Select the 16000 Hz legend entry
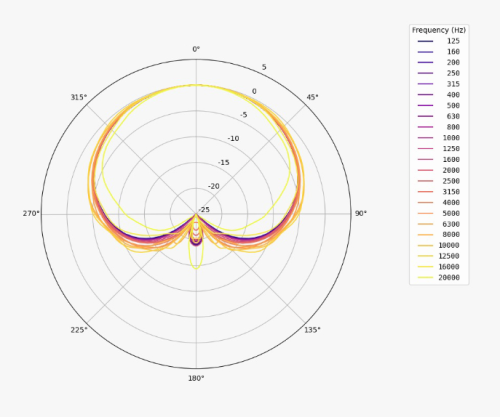Viewport: 500px width, 417px height. click(x=439, y=267)
